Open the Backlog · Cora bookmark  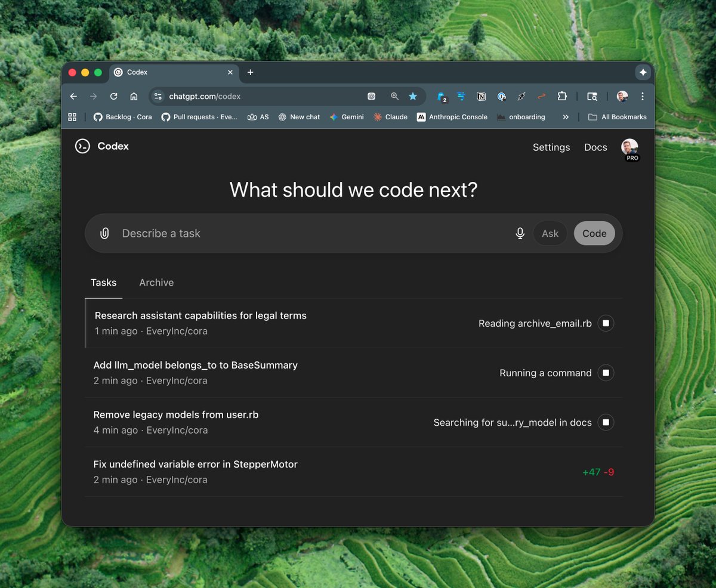123,117
